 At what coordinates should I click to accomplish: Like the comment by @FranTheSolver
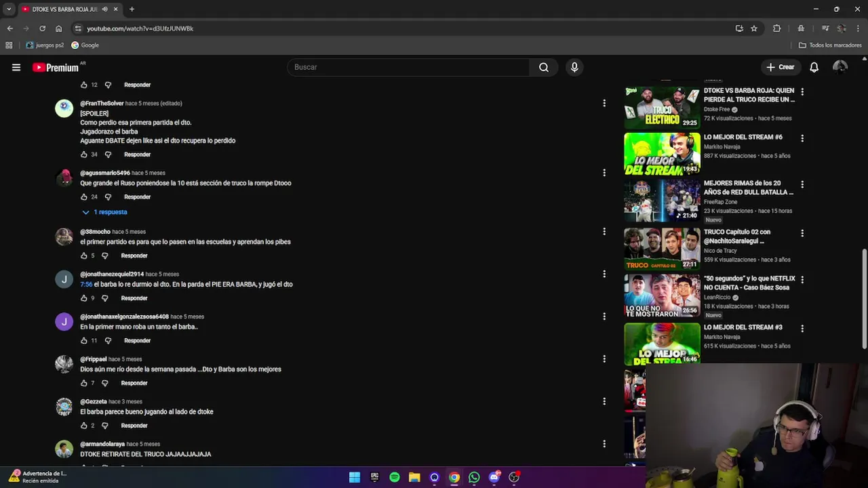click(x=84, y=155)
